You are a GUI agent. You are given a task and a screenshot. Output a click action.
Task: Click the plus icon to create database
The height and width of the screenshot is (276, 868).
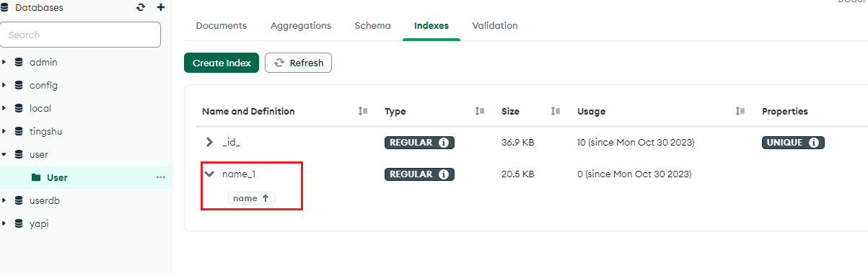(161, 7)
